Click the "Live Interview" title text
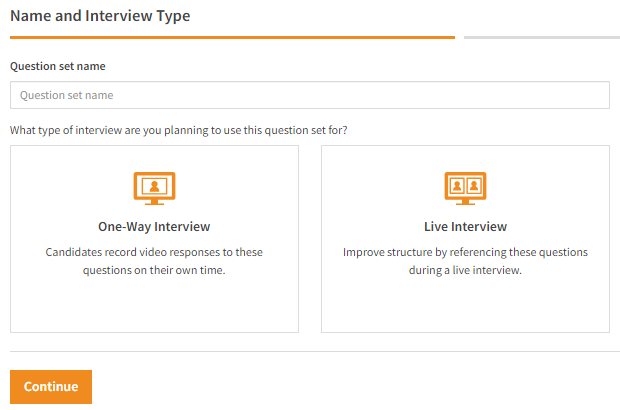The image size is (620, 410). tap(465, 227)
